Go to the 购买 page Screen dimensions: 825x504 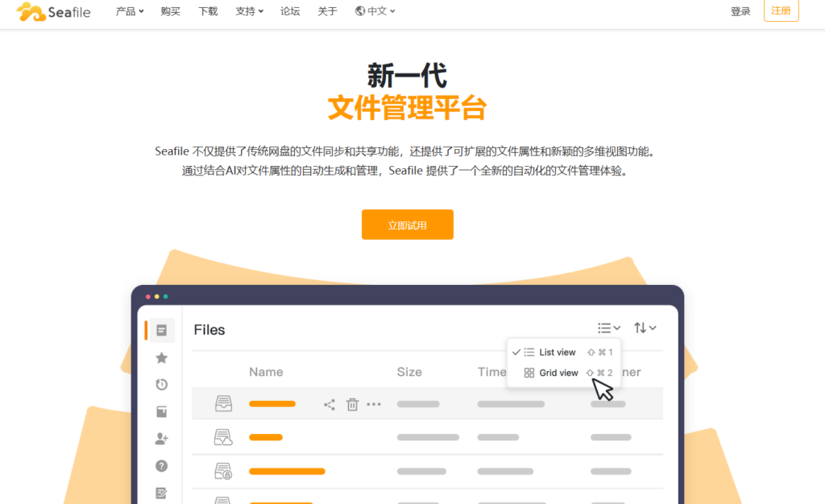pyautogui.click(x=171, y=11)
